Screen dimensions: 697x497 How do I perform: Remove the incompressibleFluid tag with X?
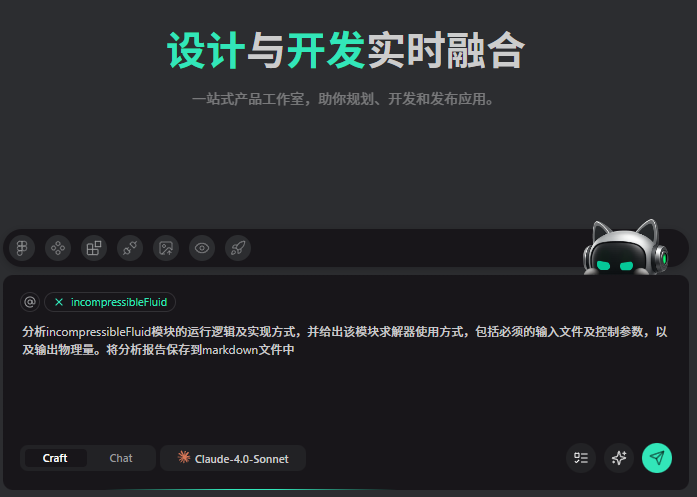59,302
